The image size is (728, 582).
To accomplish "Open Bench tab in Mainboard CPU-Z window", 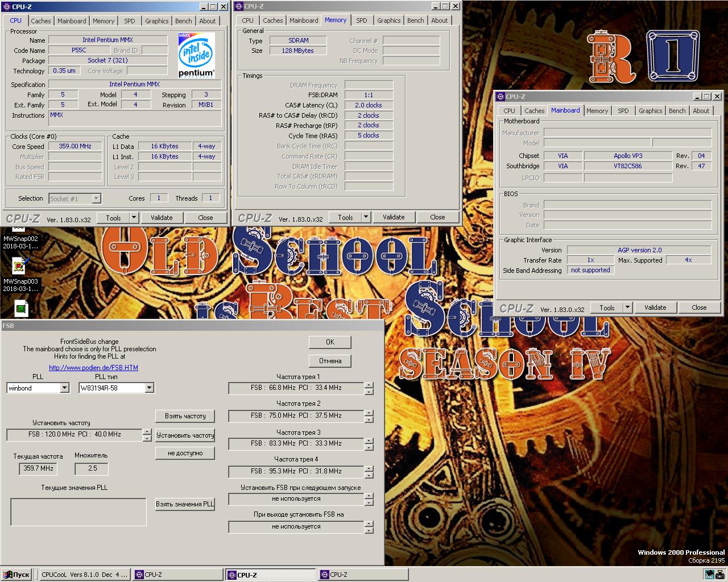I will (x=677, y=111).
